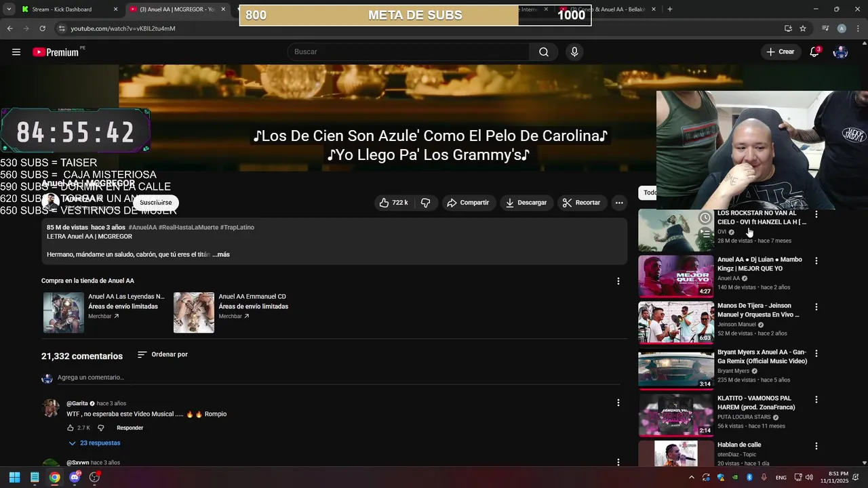The height and width of the screenshot is (488, 868).
Task: Open MEJOR QUE YO video thumbnail
Action: tap(676, 277)
